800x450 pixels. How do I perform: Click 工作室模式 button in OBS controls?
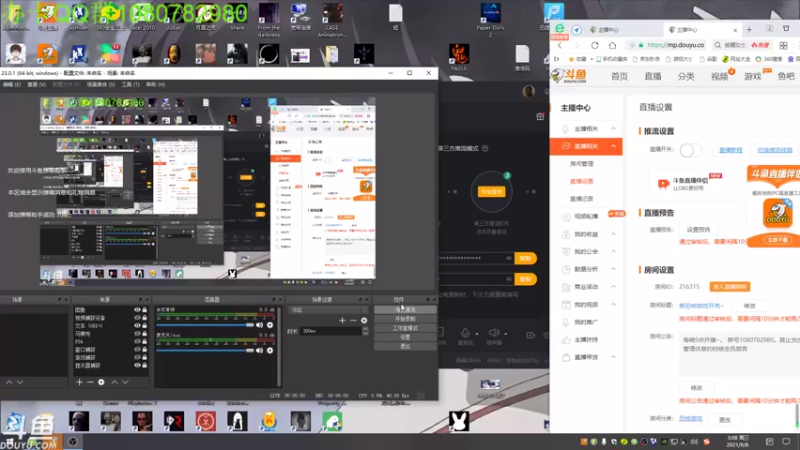405,328
